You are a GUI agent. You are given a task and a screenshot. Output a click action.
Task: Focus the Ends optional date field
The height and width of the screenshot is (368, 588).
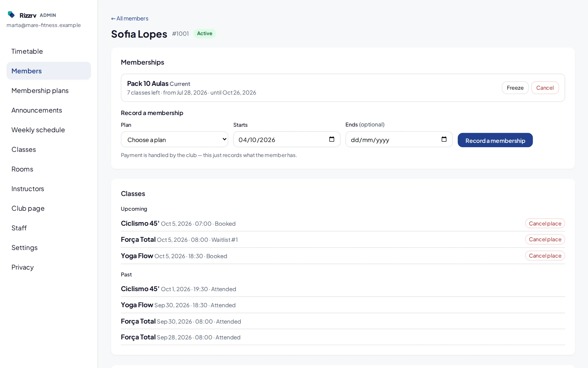(399, 139)
